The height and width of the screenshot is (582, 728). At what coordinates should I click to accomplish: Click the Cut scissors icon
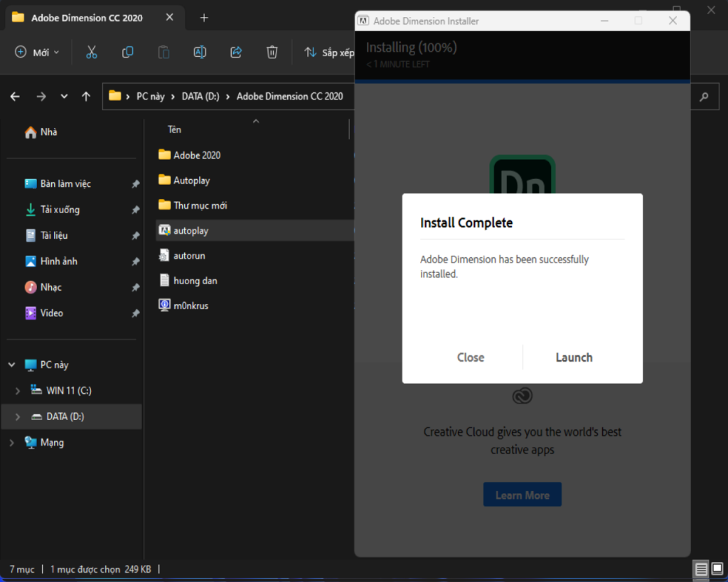[92, 52]
